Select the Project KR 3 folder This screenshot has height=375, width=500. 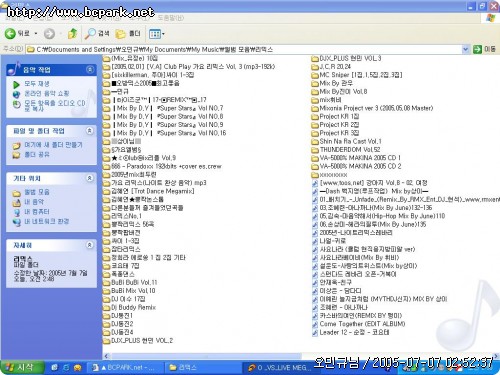click(x=335, y=133)
